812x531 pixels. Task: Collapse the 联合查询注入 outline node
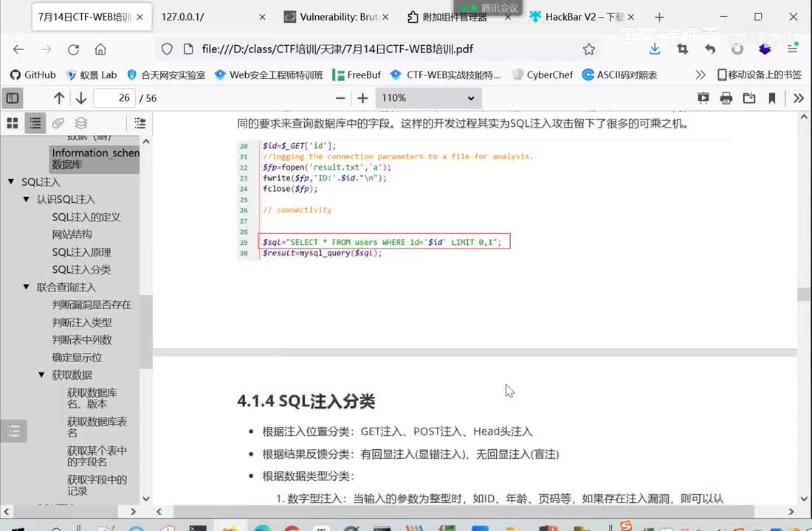click(x=27, y=287)
